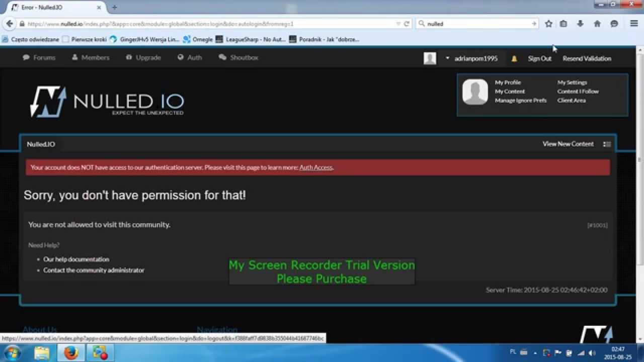The width and height of the screenshot is (644, 362).
Task: Open My Profile link
Action: click(x=508, y=82)
